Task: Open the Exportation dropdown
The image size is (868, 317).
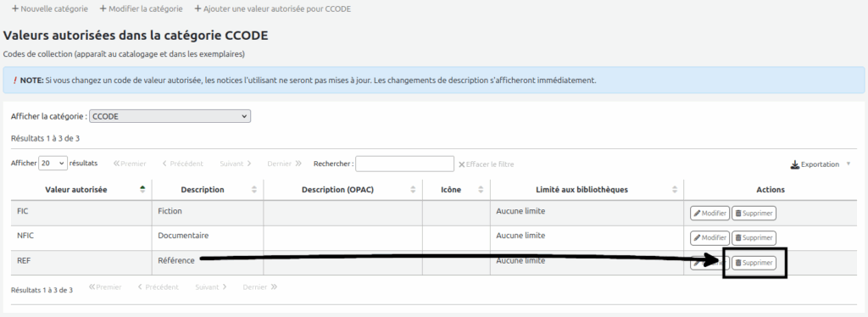Action: click(821, 164)
